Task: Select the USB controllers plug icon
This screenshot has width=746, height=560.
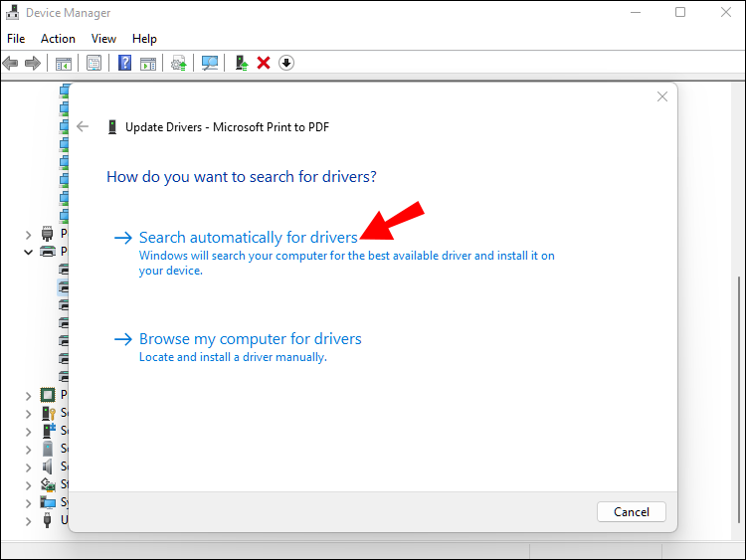Action: coord(47,520)
